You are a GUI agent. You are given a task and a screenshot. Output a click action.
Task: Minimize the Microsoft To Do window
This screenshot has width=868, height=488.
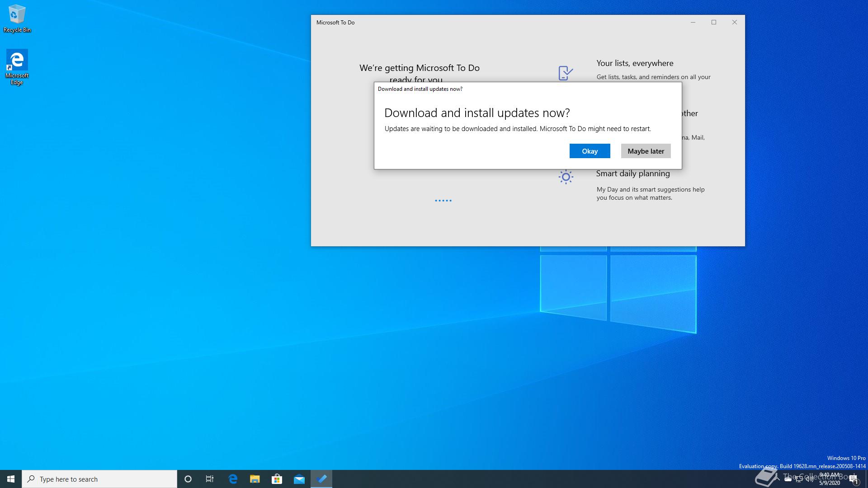click(x=693, y=22)
